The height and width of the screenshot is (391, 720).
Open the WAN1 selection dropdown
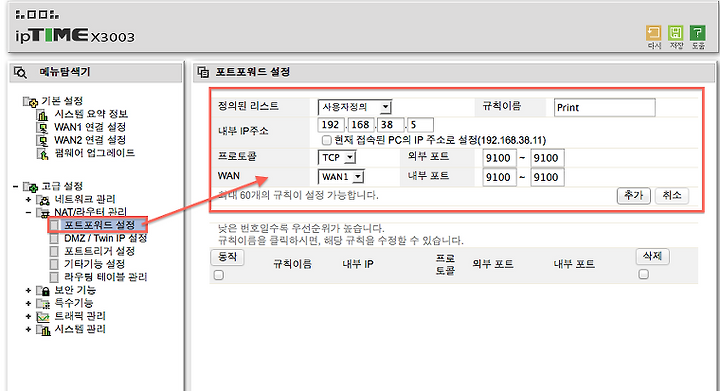341,177
